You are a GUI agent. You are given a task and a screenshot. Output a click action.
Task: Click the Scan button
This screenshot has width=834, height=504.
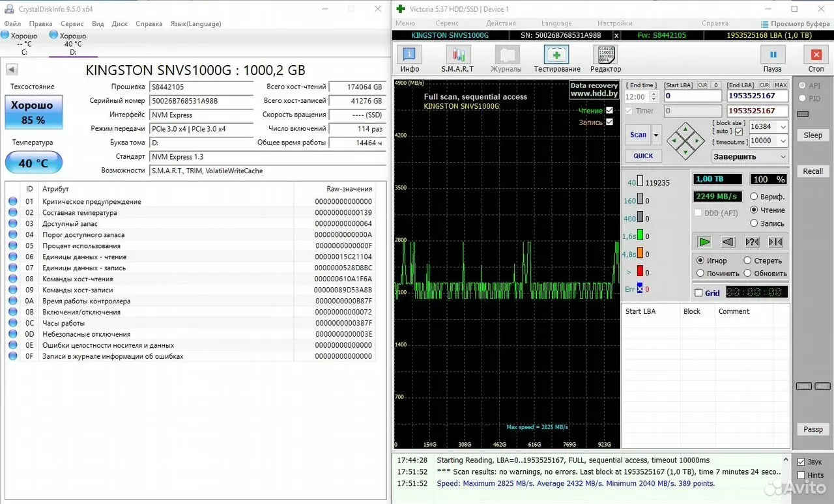click(638, 135)
